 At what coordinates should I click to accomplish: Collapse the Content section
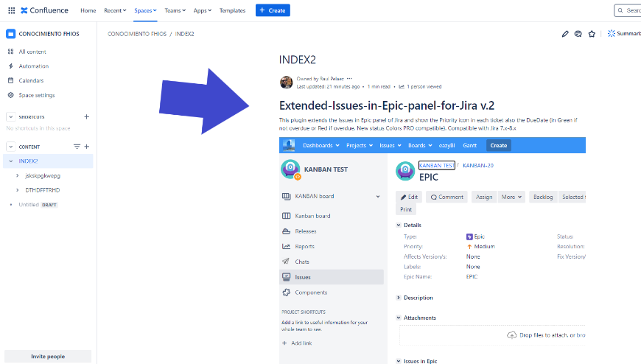pos(10,147)
